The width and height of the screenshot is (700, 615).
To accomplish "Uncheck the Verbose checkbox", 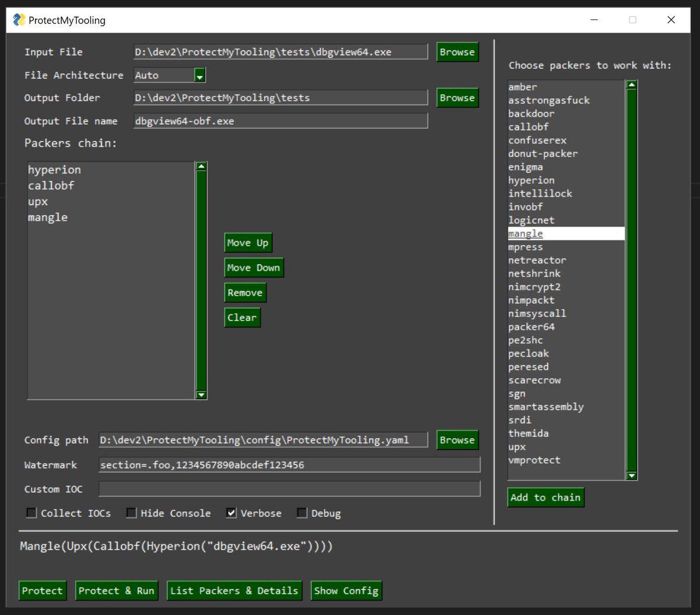I will tap(232, 513).
